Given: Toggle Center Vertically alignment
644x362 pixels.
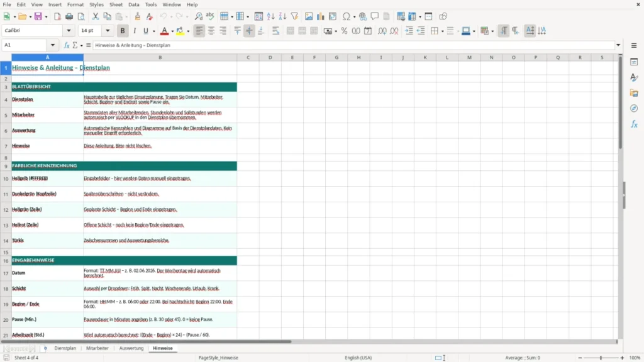Looking at the screenshot, I should click(249, 31).
